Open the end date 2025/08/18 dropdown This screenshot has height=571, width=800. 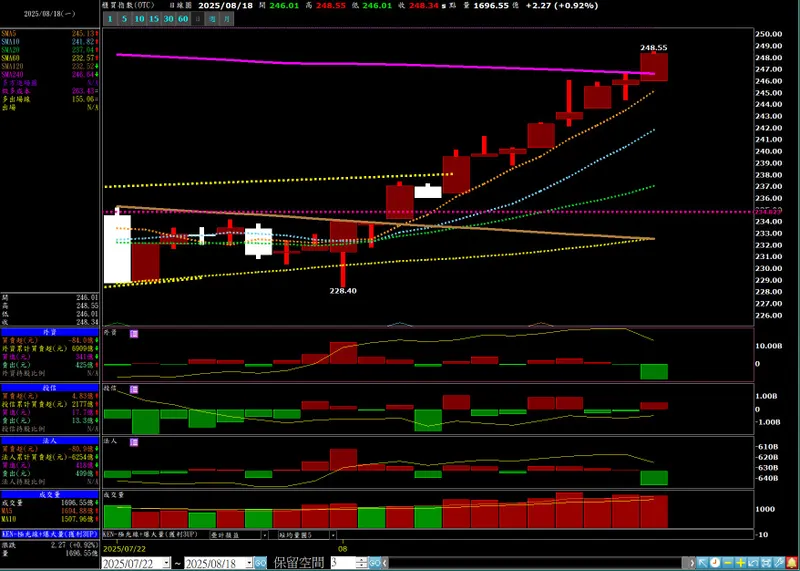coord(249,563)
